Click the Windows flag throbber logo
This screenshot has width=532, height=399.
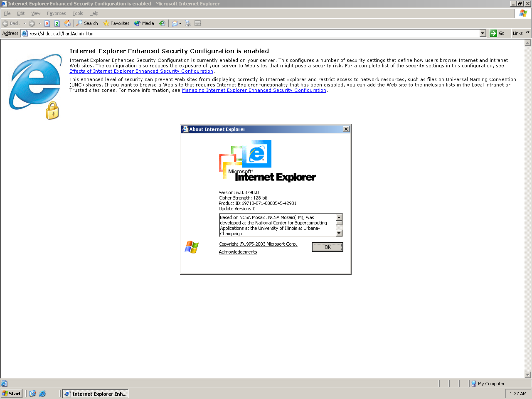(x=523, y=13)
